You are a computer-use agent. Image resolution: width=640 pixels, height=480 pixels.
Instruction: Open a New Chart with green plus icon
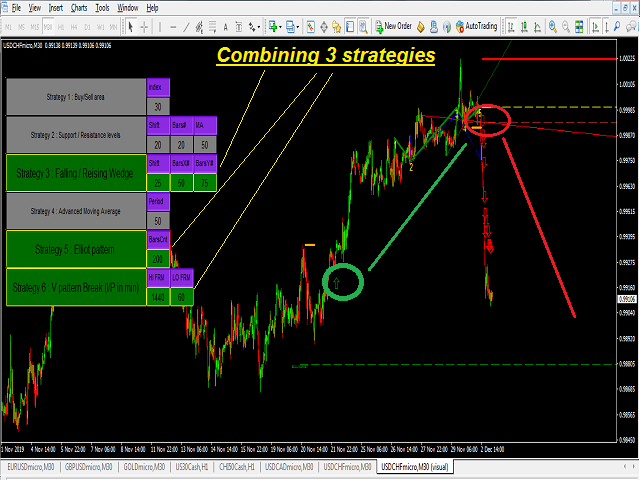point(273,27)
